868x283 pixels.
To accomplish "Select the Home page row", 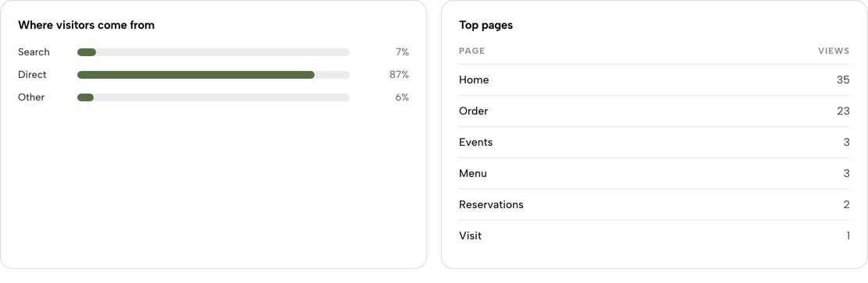I will [654, 80].
